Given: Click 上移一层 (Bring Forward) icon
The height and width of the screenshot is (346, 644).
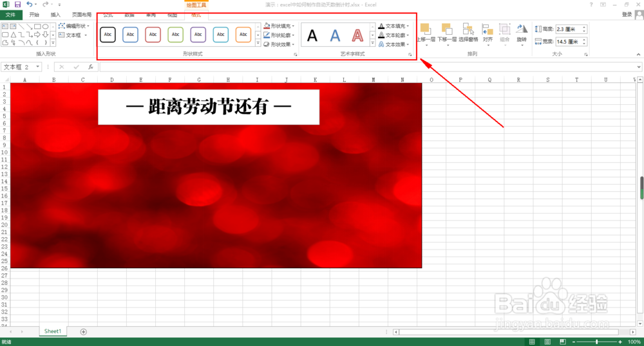Looking at the screenshot, I should (x=426, y=30).
